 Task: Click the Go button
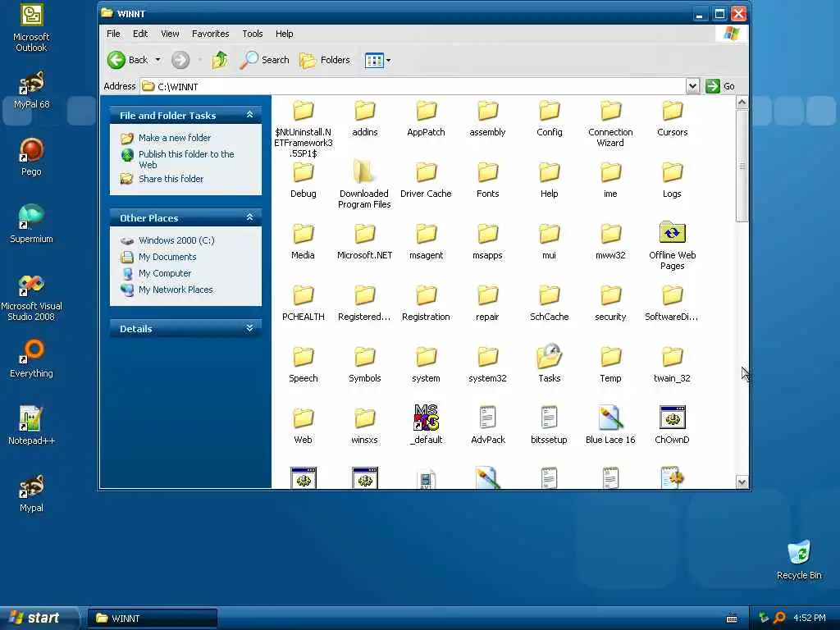click(720, 85)
